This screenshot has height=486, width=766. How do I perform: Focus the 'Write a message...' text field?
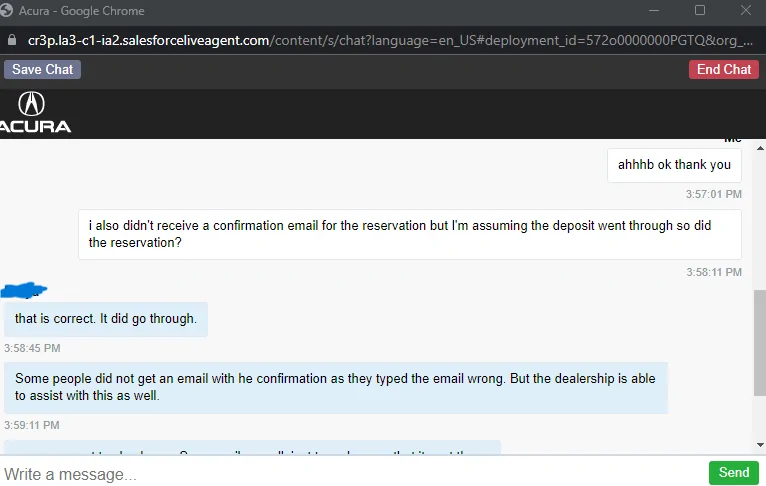(x=350, y=473)
